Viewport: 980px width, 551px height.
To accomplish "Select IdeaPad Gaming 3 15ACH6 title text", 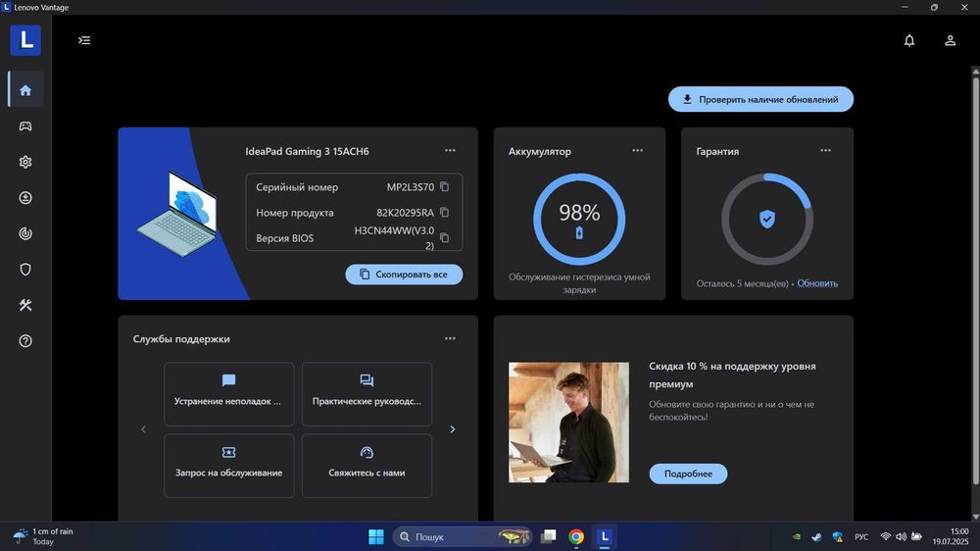I will point(307,151).
